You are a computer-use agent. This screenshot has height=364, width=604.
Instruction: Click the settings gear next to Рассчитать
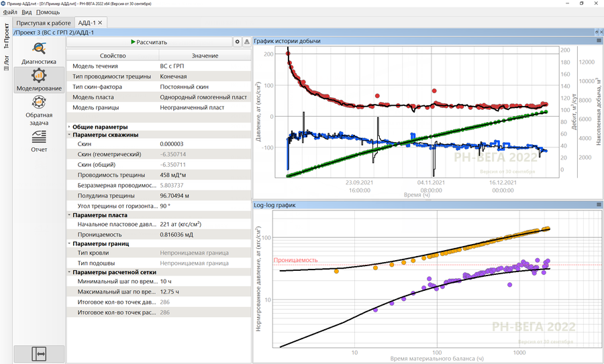pyautogui.click(x=237, y=42)
